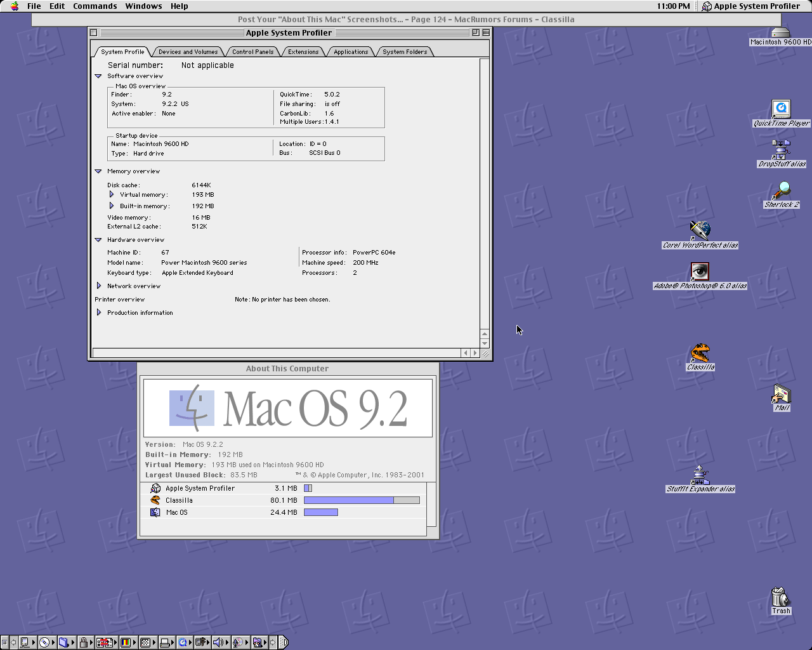Click Web Sharing folder module in Control Strip

pos(261,642)
